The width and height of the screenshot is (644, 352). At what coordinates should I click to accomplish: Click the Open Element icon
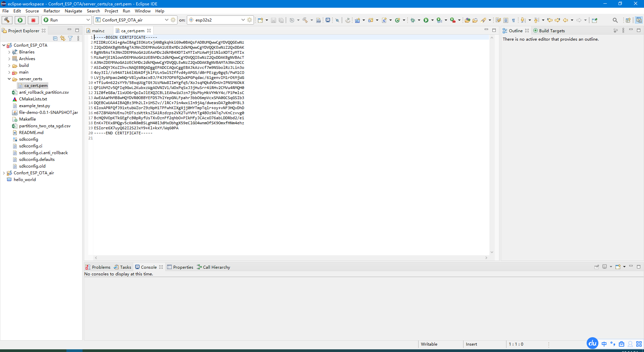467,20
